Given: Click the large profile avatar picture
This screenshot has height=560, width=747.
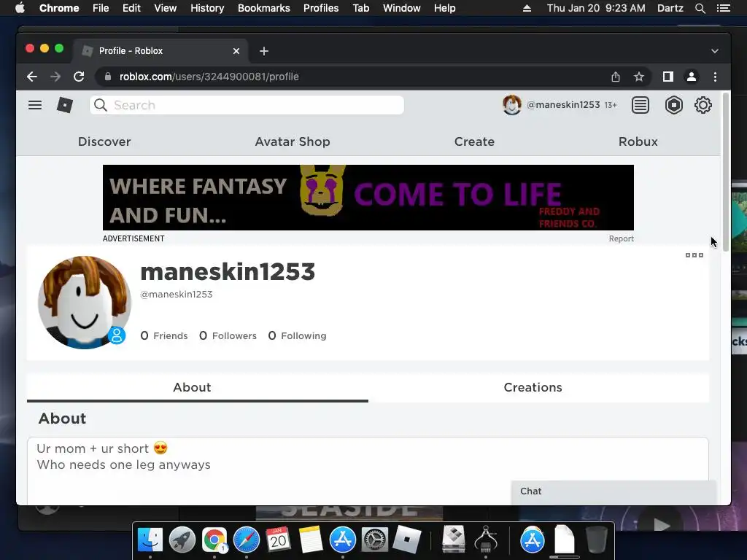Looking at the screenshot, I should click(x=85, y=303).
